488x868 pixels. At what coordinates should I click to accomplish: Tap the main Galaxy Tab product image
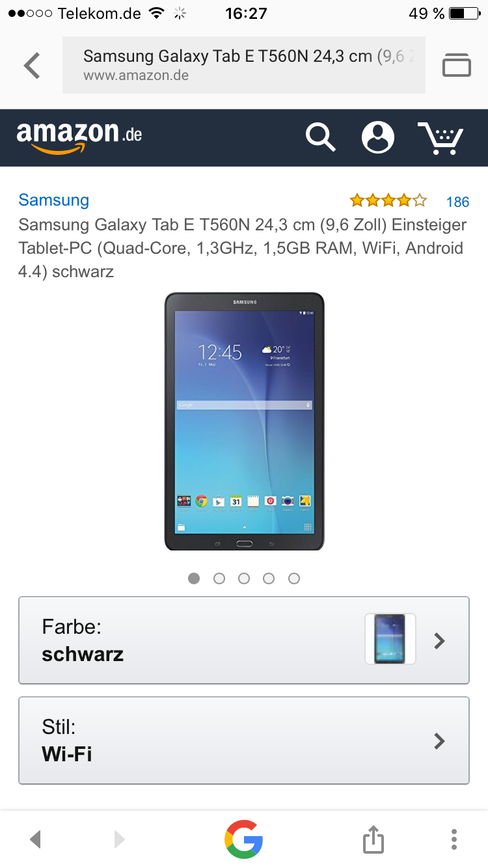pyautogui.click(x=244, y=422)
